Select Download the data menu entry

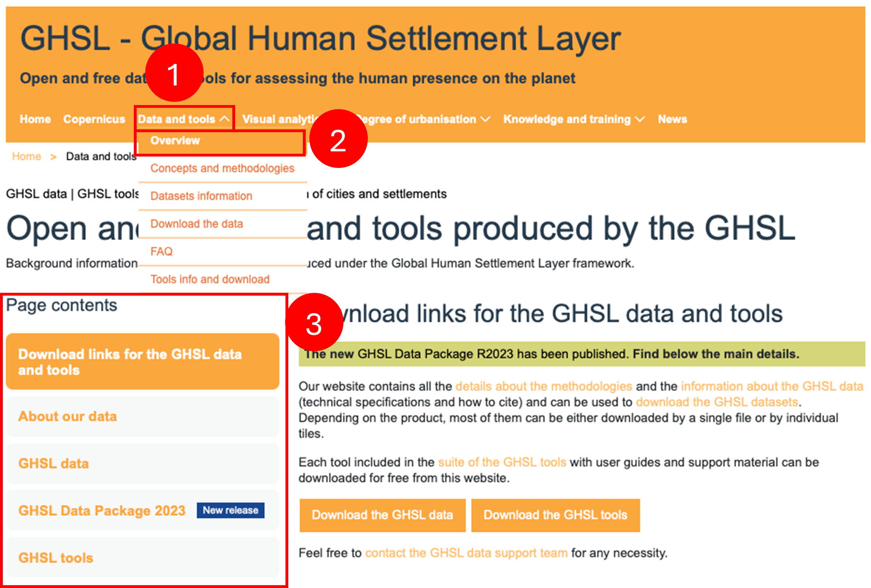coord(197,224)
